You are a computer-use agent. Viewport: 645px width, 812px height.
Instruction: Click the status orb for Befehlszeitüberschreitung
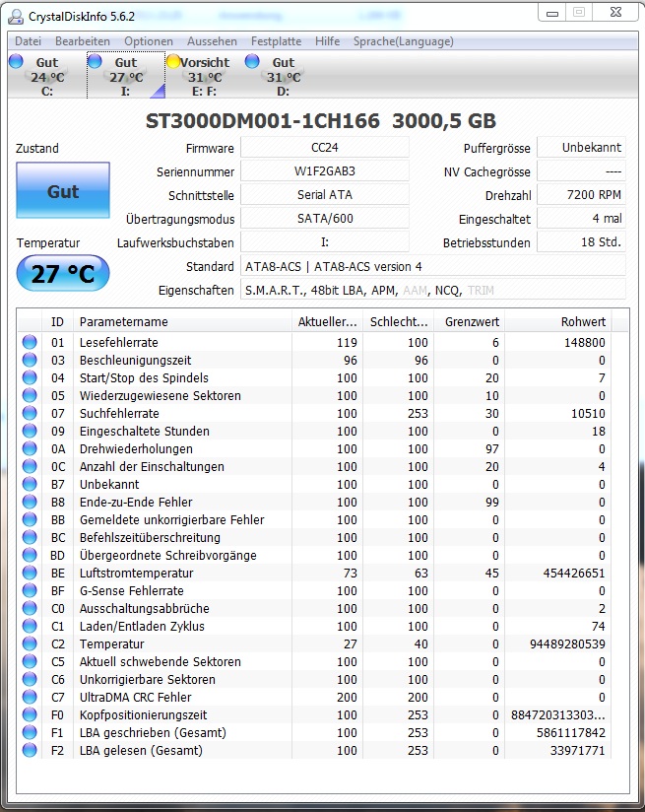click(30, 537)
